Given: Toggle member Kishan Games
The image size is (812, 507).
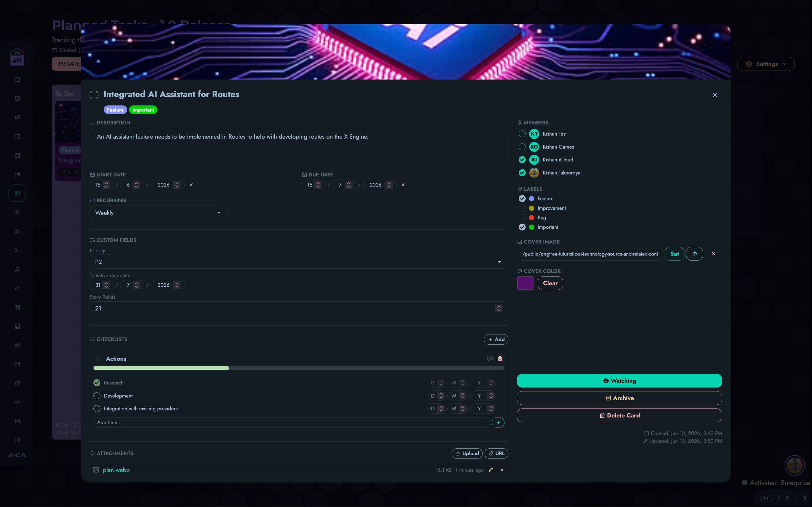Looking at the screenshot, I should click(522, 147).
